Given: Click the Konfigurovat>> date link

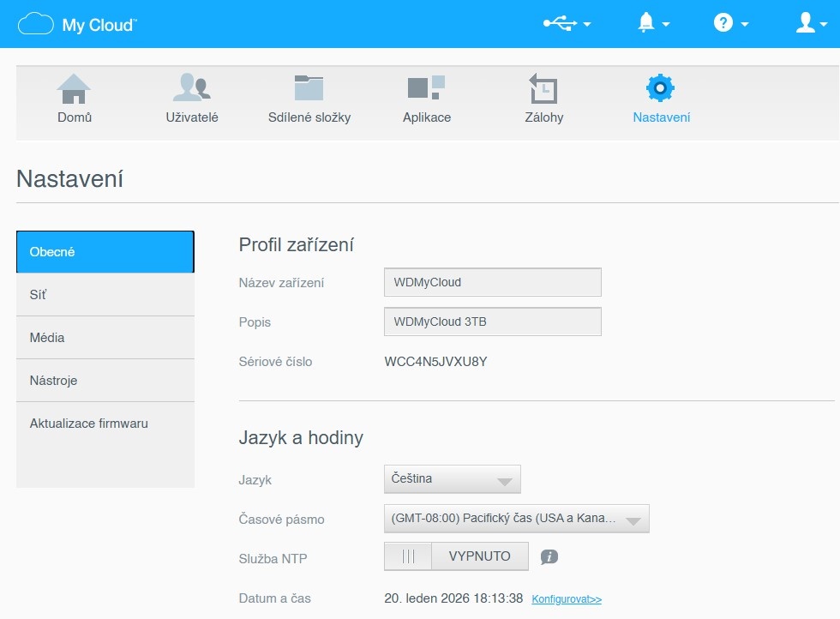Looking at the screenshot, I should 567,599.
